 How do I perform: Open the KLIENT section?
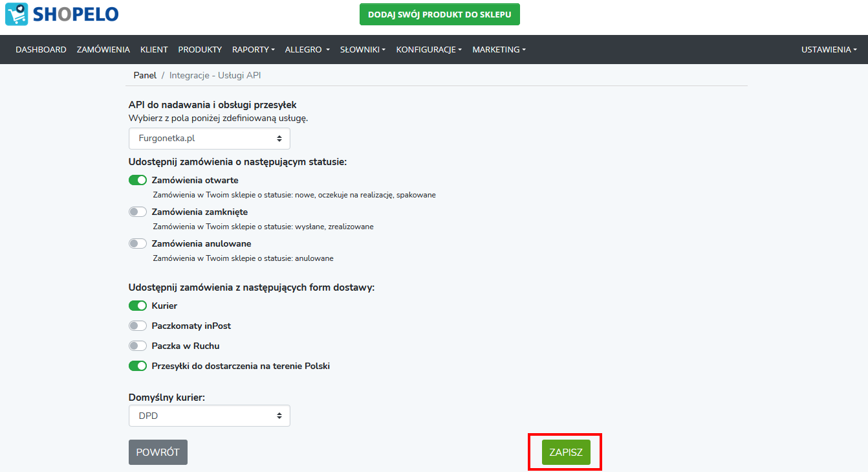click(154, 49)
